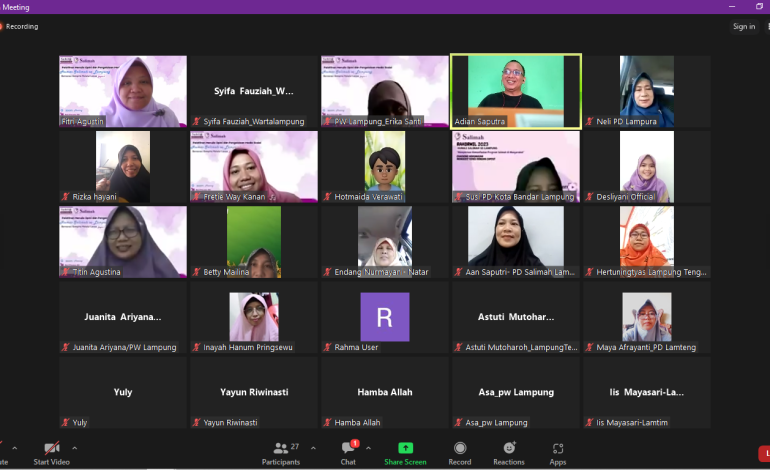Click muted mic icon beside Rizka hayani

click(66, 197)
